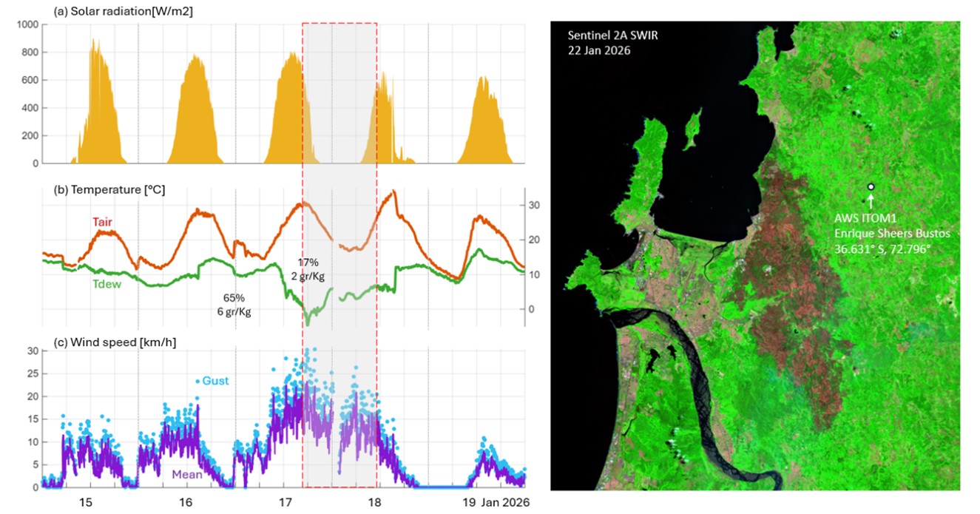Select day 17 on the time axis
This screenshot has width=980, height=514.
tap(284, 503)
